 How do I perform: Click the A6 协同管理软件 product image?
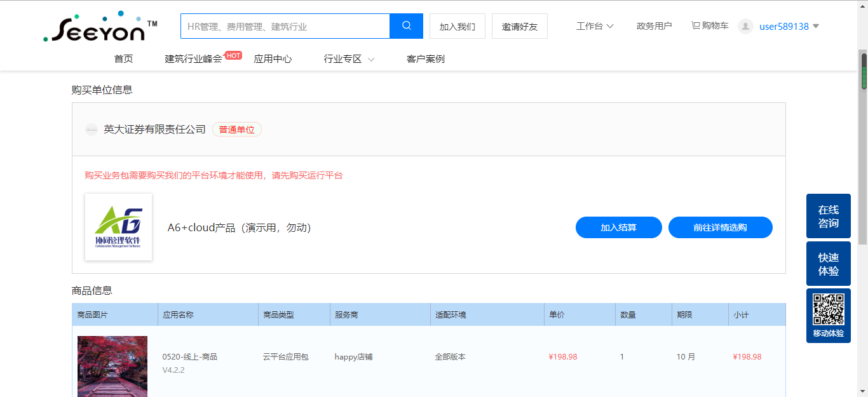[118, 227]
